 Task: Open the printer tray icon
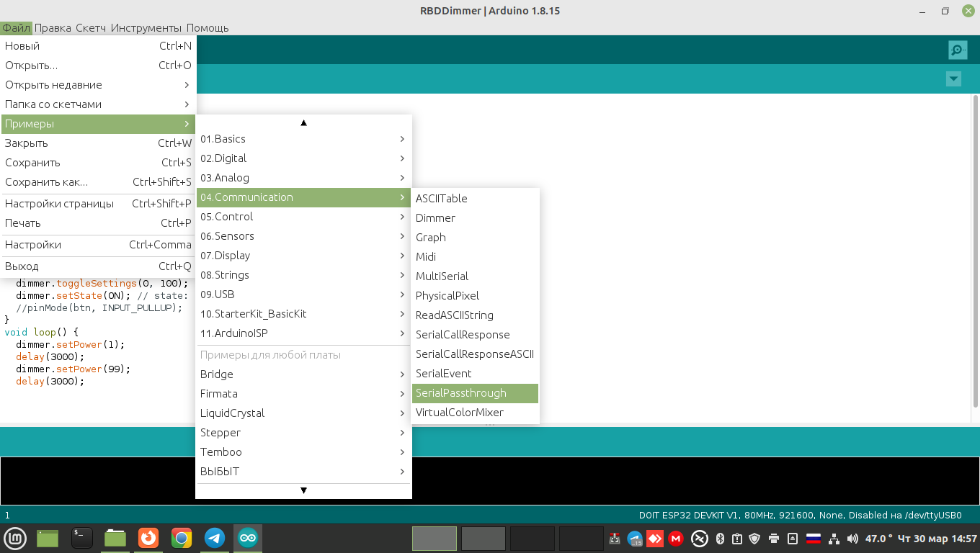[x=774, y=538]
